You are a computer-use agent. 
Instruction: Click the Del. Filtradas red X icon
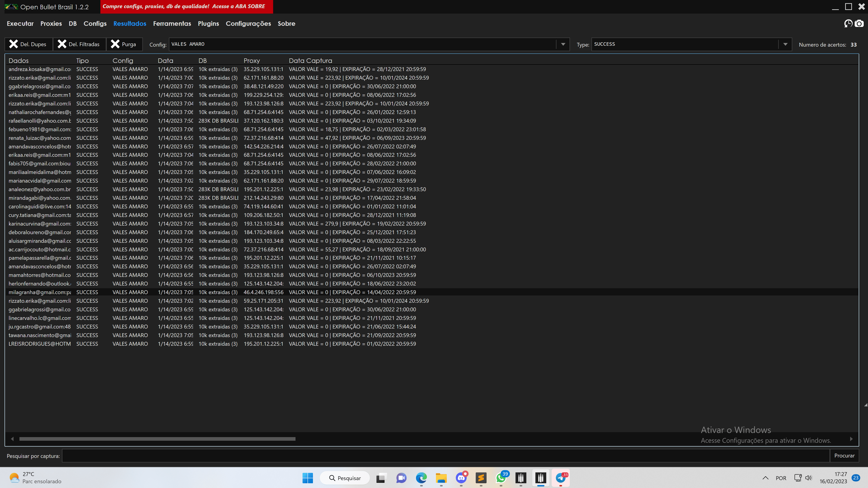[61, 44]
